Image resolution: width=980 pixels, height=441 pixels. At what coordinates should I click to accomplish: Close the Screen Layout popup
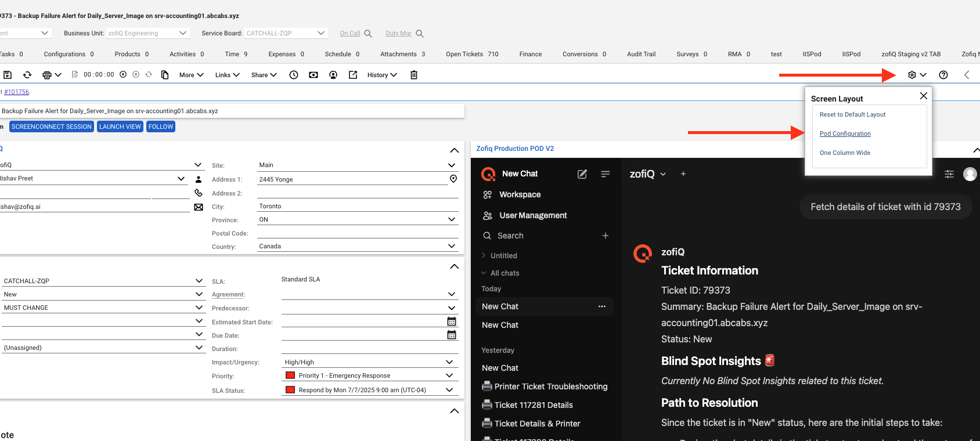(x=924, y=96)
